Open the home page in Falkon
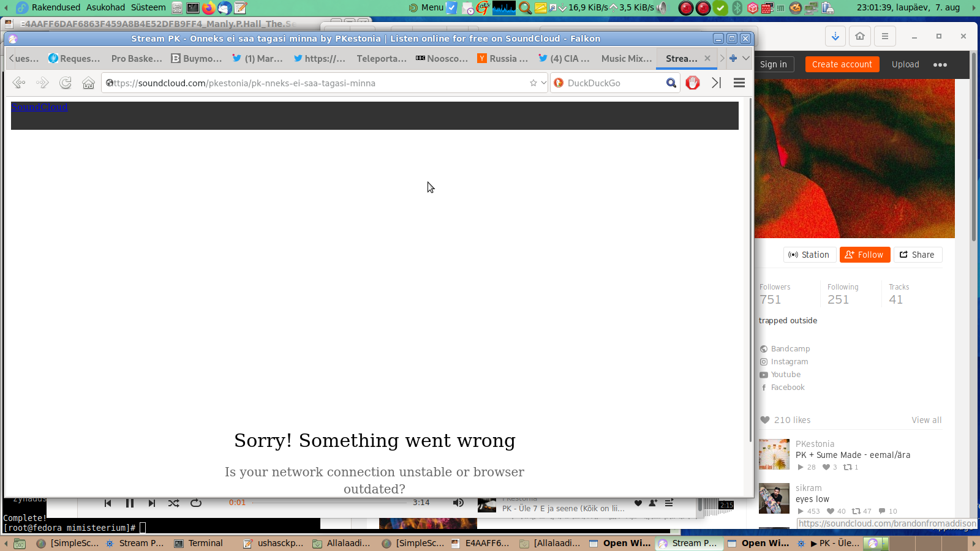This screenshot has height=551, width=980. click(x=89, y=83)
